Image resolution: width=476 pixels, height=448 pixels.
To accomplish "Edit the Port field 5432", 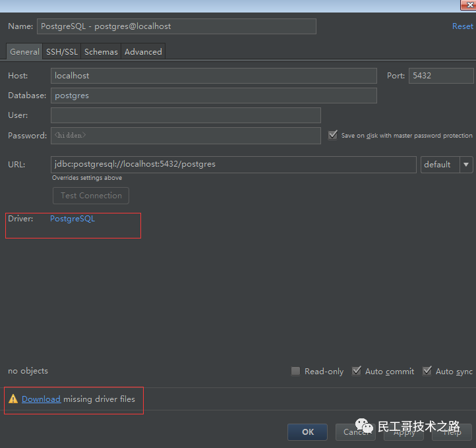I will (441, 76).
